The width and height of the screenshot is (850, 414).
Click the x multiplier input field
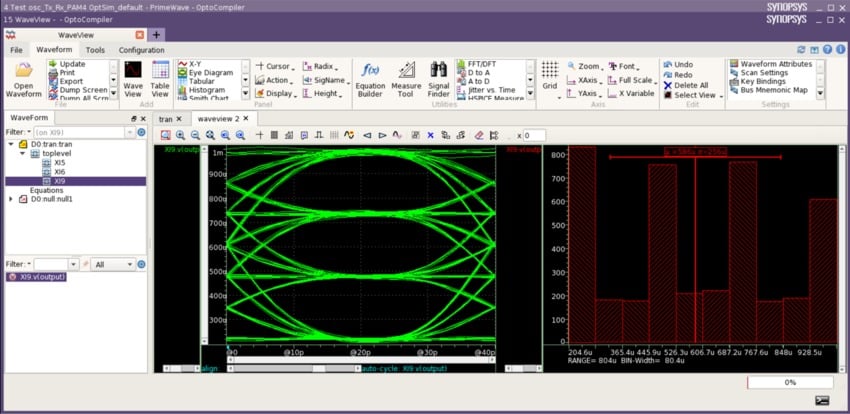pyautogui.click(x=534, y=135)
